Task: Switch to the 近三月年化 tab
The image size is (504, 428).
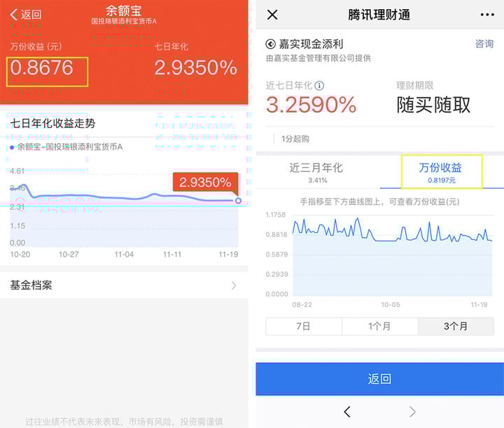Action: [316, 173]
